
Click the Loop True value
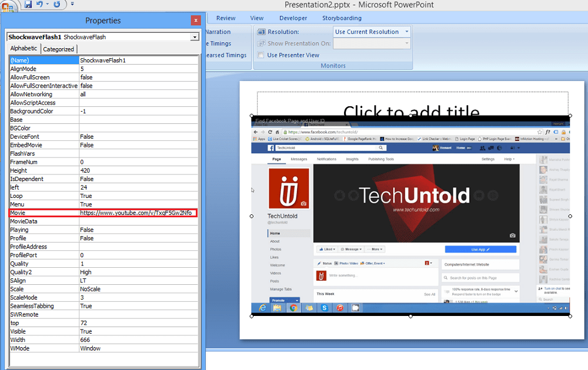(x=138, y=196)
